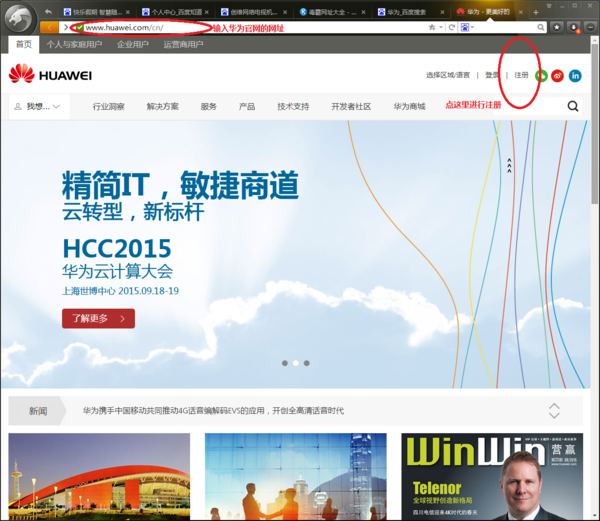Click the 新闻 news label

pyautogui.click(x=38, y=411)
